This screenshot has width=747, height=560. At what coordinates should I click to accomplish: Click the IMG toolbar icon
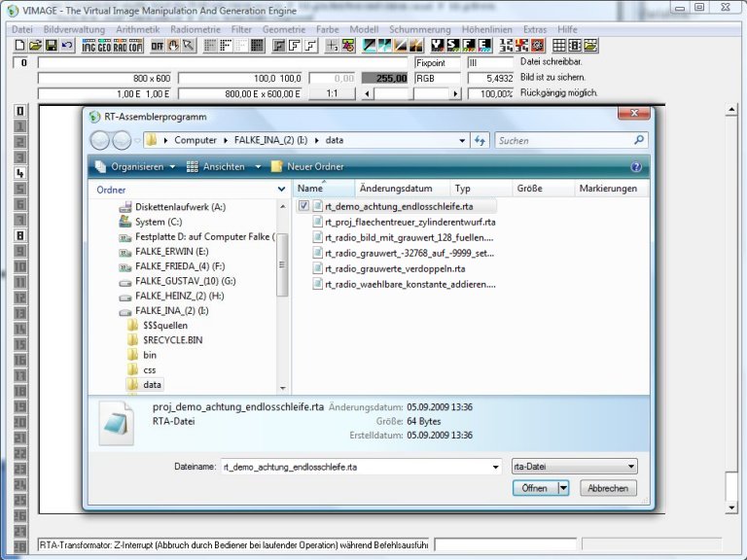[x=89, y=46]
